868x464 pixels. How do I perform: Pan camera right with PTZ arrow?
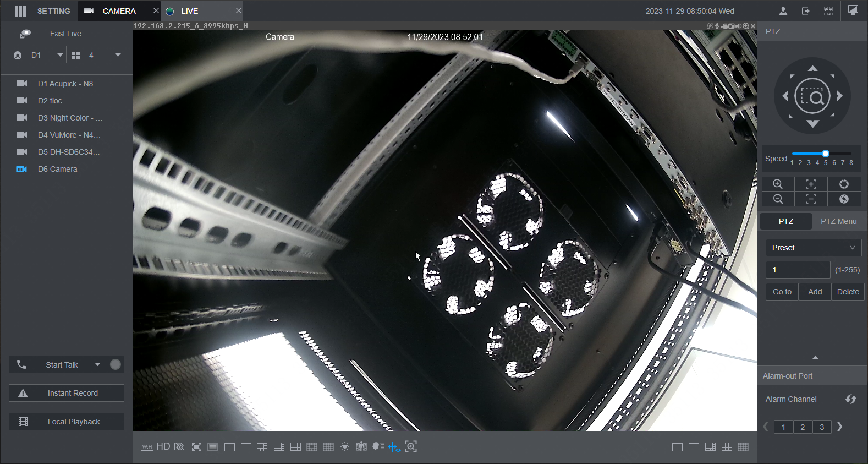pyautogui.click(x=839, y=96)
